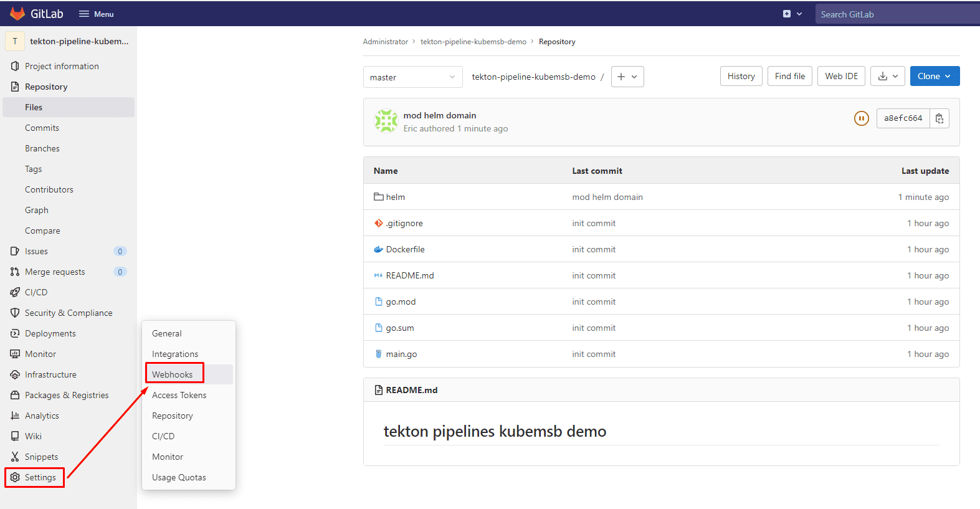Viewport: 980px width, 509px height.
Task: Open 'mod helm domain' in the helm row
Action: click(x=607, y=197)
